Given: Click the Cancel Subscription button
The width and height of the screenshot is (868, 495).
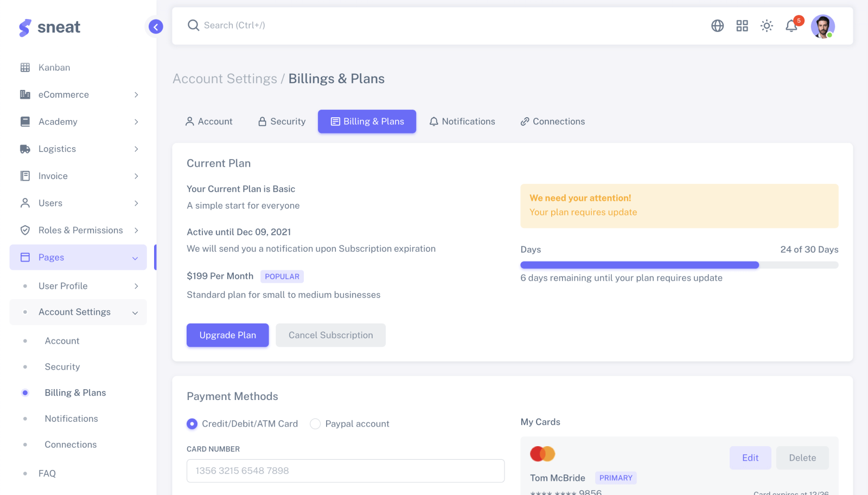Looking at the screenshot, I should click(331, 335).
